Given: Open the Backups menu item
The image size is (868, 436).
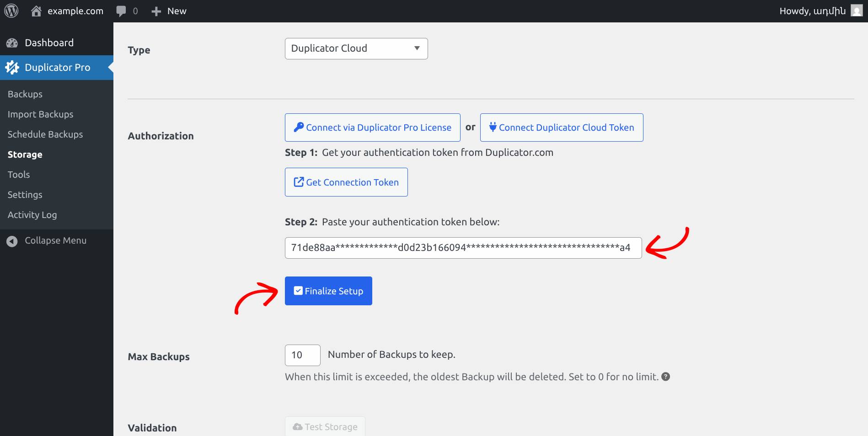Looking at the screenshot, I should (25, 94).
